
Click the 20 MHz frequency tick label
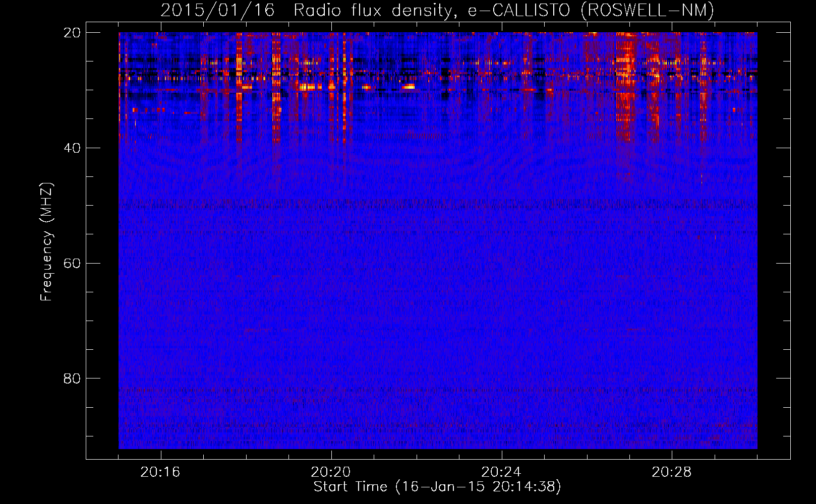[x=72, y=33]
